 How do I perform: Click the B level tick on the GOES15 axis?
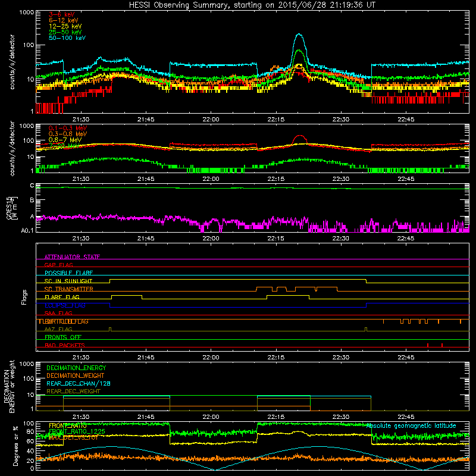(x=32, y=200)
